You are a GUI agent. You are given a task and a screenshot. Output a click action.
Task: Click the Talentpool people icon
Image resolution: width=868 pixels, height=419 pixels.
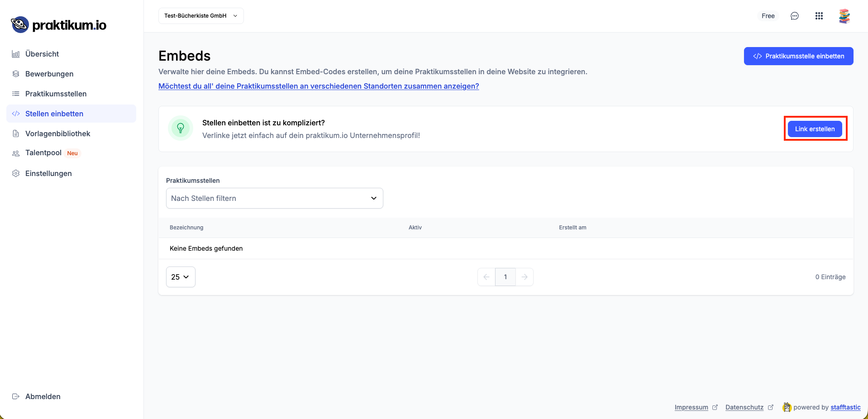tap(16, 153)
